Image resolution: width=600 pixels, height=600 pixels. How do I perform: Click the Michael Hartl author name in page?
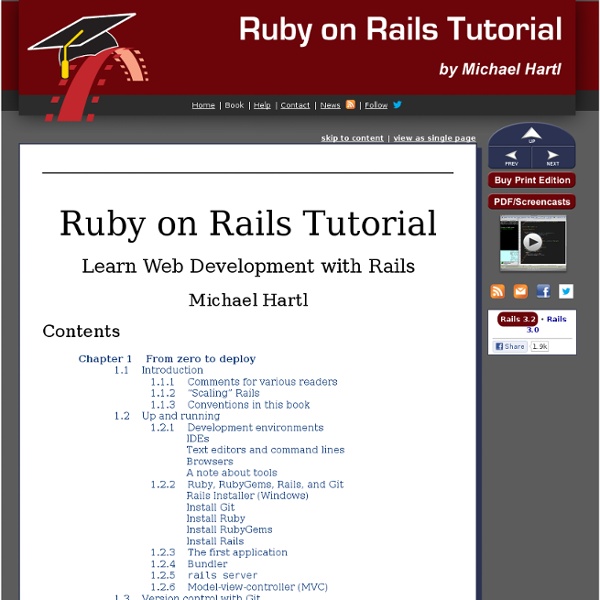tap(248, 300)
